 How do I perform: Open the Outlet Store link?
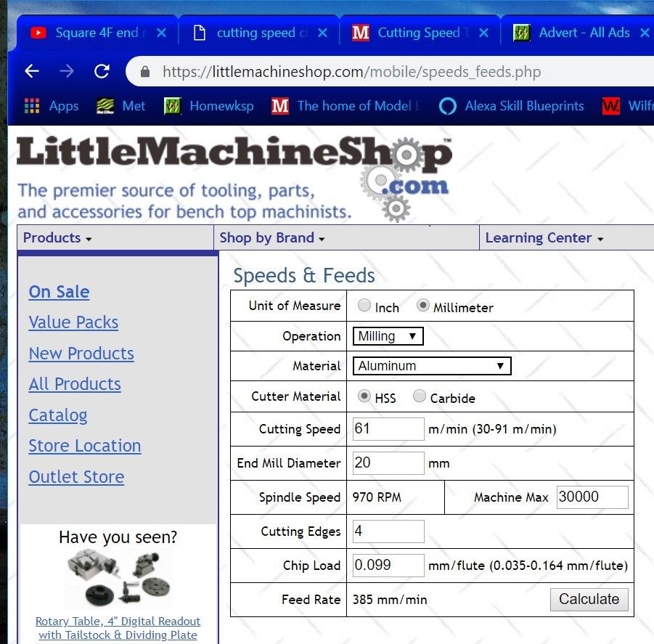[x=76, y=477]
